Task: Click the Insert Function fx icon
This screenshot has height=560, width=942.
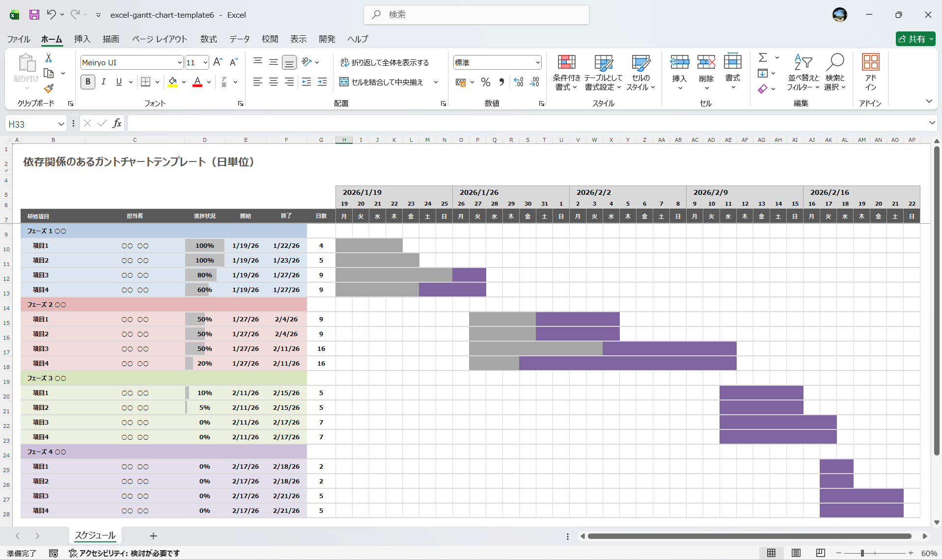Action: 117,124
